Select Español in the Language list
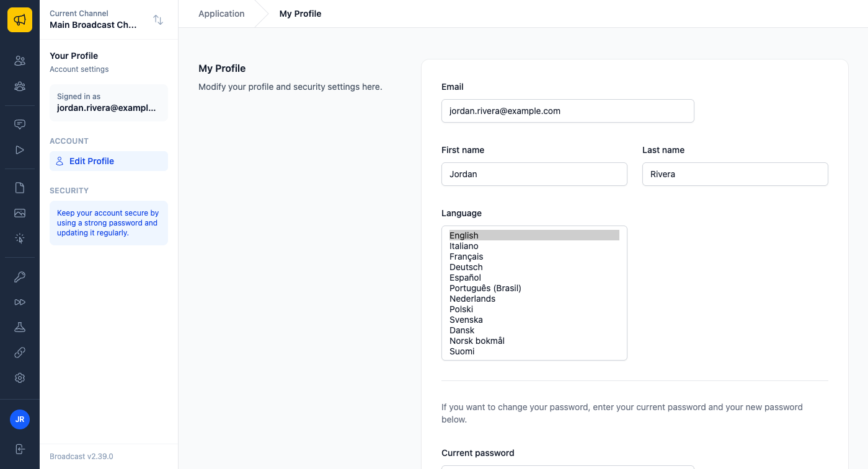 click(534, 278)
